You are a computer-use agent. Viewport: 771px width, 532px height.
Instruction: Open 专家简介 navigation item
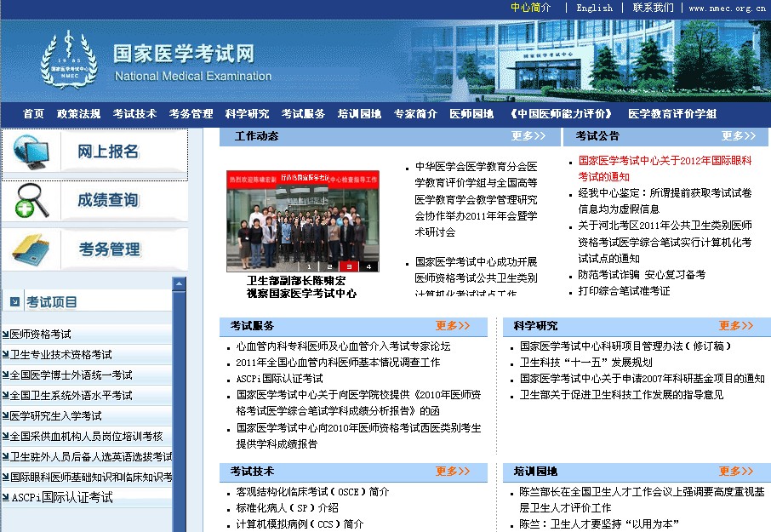[415, 114]
